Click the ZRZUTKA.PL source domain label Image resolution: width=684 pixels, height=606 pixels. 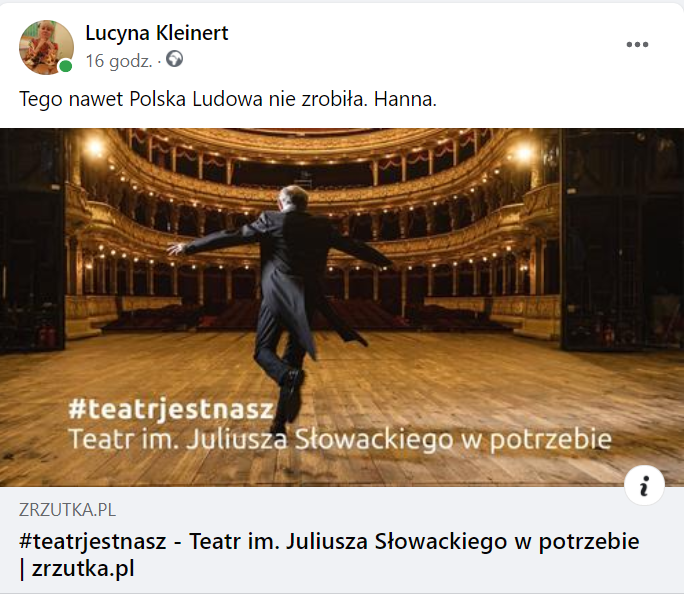(67, 510)
